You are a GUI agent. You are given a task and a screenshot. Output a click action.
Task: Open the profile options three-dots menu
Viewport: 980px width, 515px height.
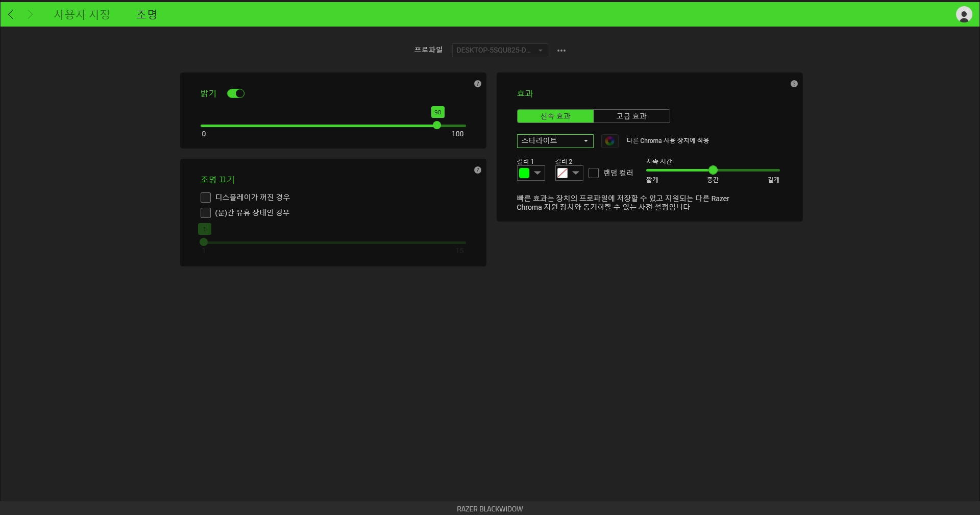click(x=561, y=51)
